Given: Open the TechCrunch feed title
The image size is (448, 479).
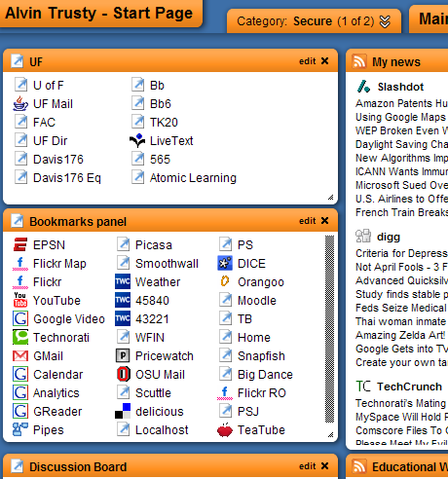Looking at the screenshot, I should point(409,387).
